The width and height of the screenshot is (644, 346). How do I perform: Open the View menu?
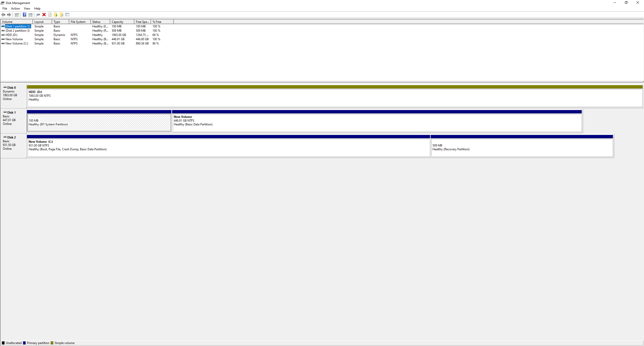pos(27,9)
